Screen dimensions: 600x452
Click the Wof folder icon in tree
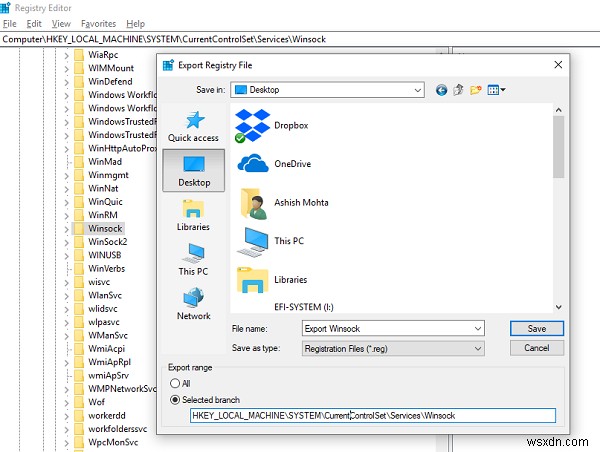(x=79, y=402)
